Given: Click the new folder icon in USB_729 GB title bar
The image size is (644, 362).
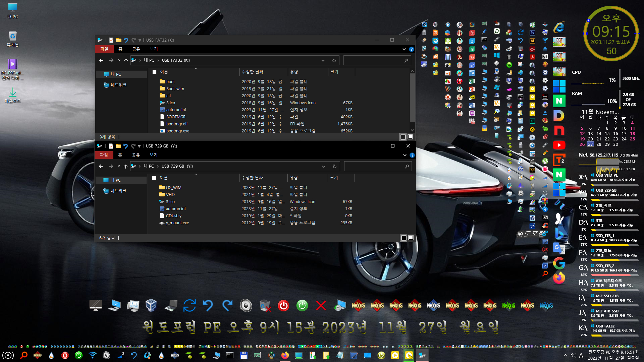Looking at the screenshot, I should pyautogui.click(x=118, y=146).
